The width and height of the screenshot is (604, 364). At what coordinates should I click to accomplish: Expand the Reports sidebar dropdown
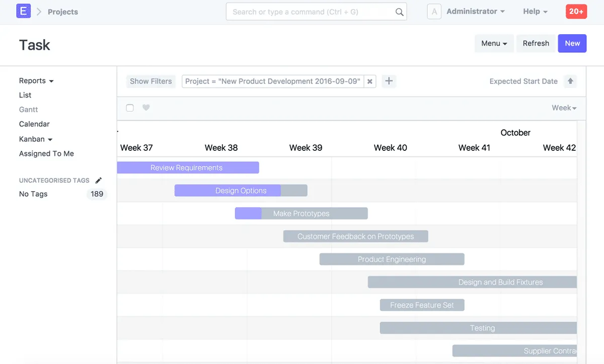(36, 81)
